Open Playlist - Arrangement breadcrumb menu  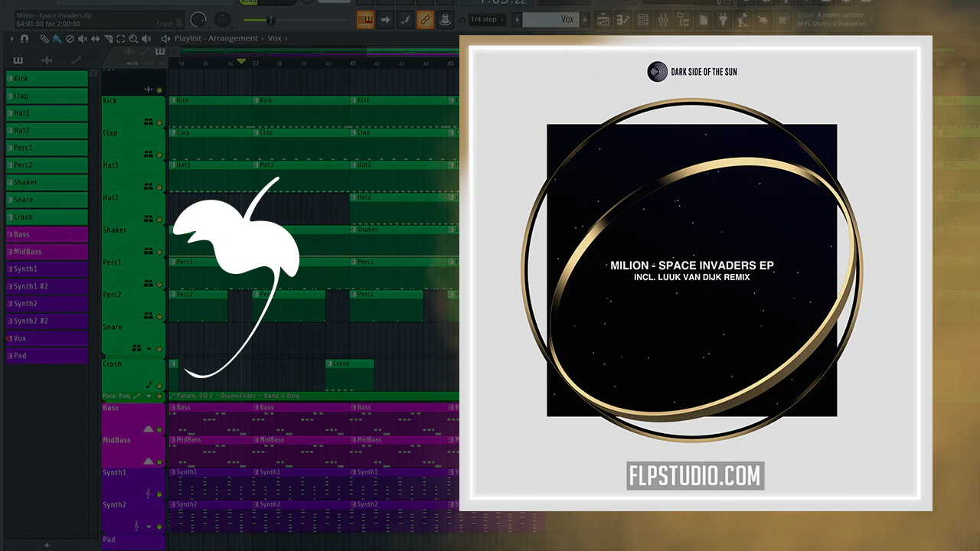click(216, 38)
